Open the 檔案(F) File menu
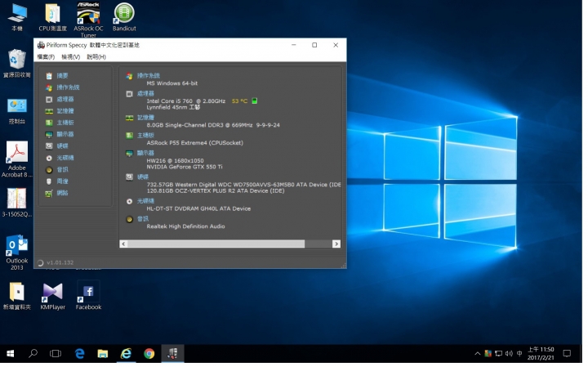588x367 pixels. pyautogui.click(x=46, y=57)
